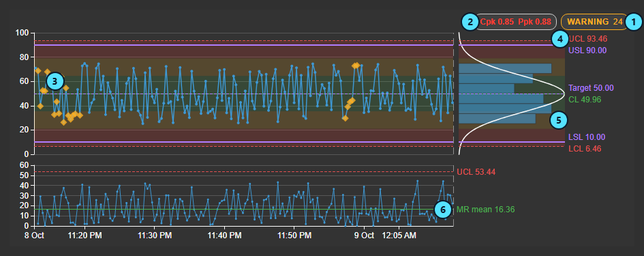
Task: Click the 9 Oct date axis label
Action: (365, 236)
